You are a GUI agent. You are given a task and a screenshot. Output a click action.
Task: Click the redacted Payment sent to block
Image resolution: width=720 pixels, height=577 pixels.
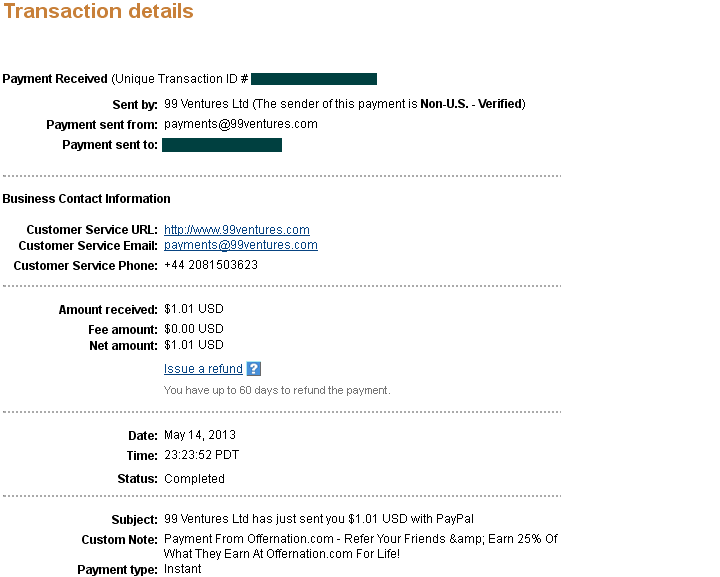(222, 145)
